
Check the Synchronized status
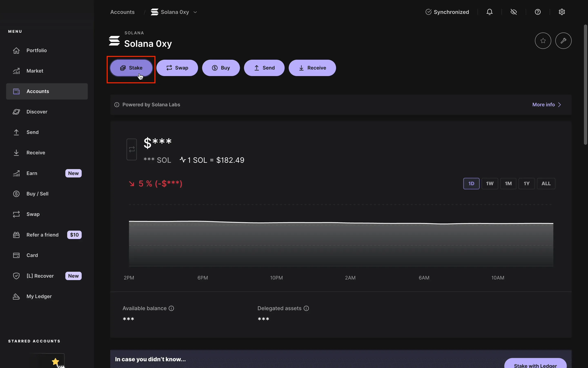[447, 12]
